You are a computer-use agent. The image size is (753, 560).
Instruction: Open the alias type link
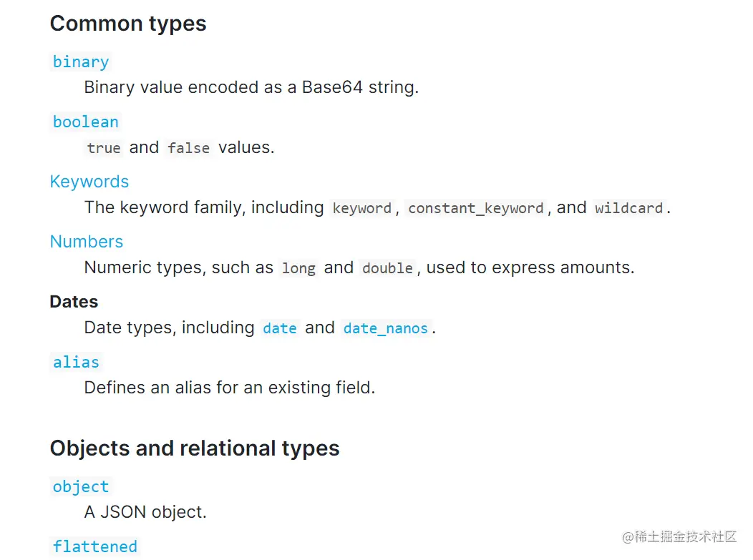[76, 362]
